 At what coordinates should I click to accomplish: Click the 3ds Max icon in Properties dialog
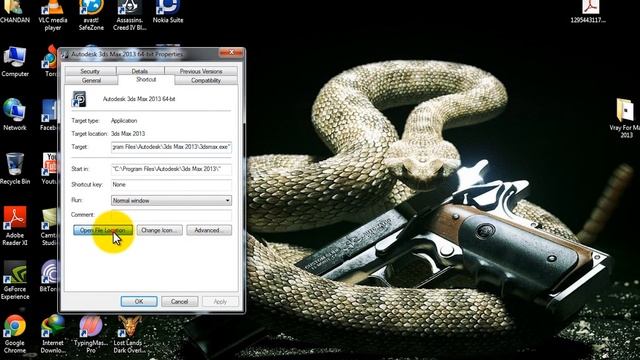79,99
